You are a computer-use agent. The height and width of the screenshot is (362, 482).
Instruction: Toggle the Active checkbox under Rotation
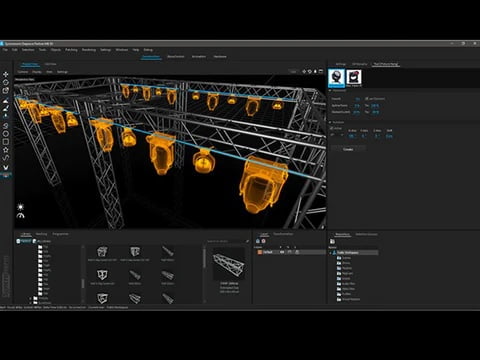332,128
